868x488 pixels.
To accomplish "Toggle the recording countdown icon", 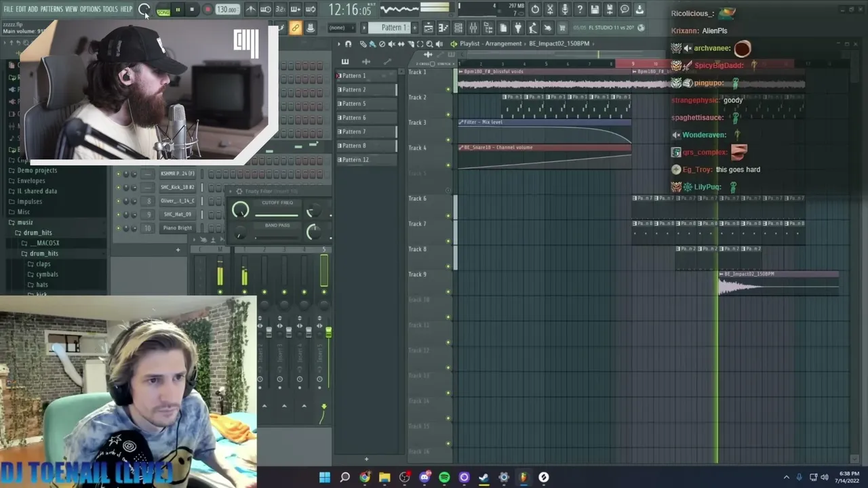I will point(281,9).
